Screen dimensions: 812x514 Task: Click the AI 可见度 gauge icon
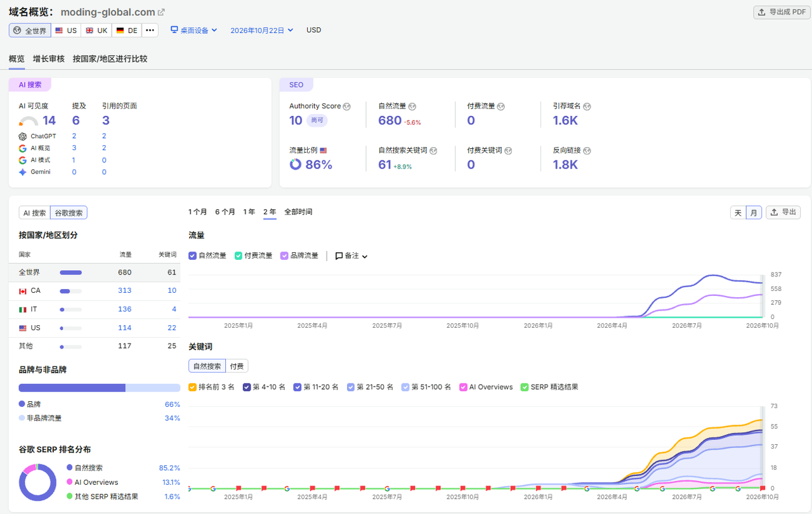29,121
